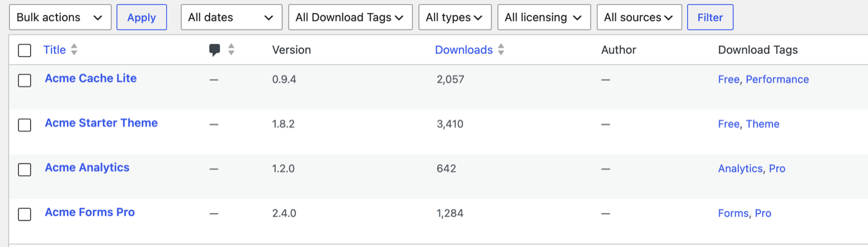Check the Acme Analytics row checkbox

[x=24, y=170]
